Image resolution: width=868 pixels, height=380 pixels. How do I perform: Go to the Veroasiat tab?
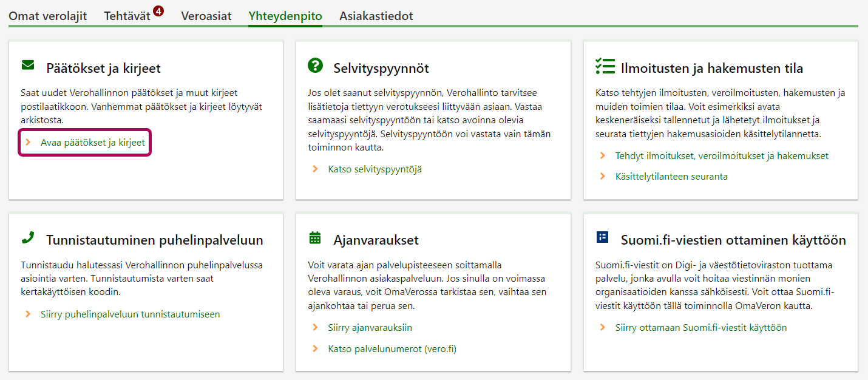click(206, 16)
